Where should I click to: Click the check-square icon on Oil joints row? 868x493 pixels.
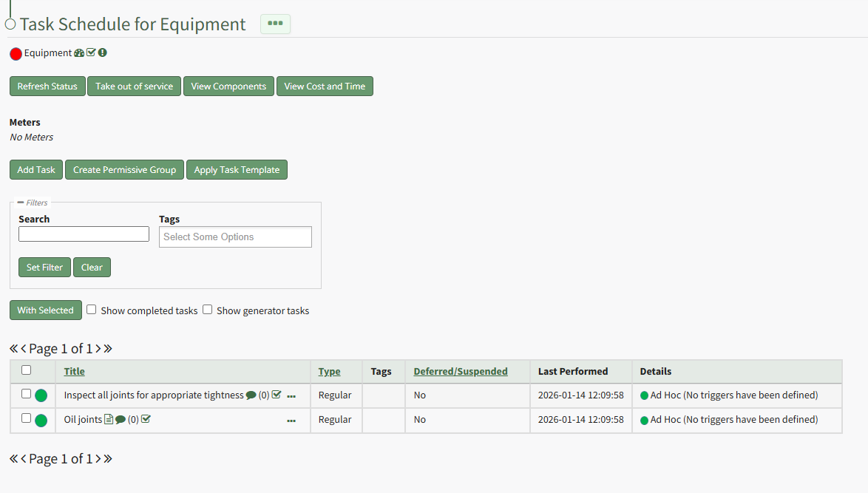pyautogui.click(x=146, y=420)
